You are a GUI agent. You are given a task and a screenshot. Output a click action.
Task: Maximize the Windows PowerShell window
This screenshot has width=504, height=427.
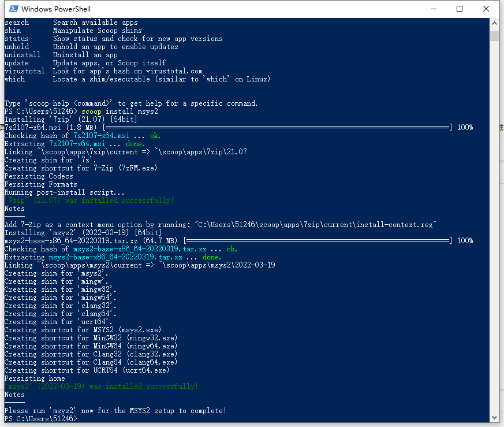point(460,9)
